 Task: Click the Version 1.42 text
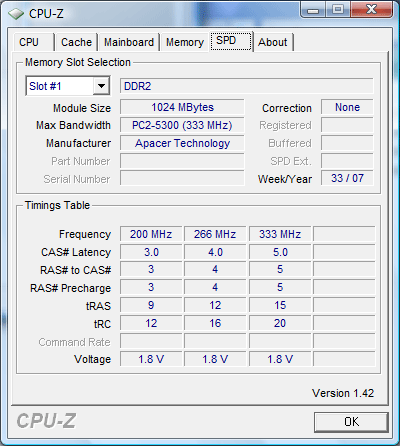pyautogui.click(x=343, y=393)
